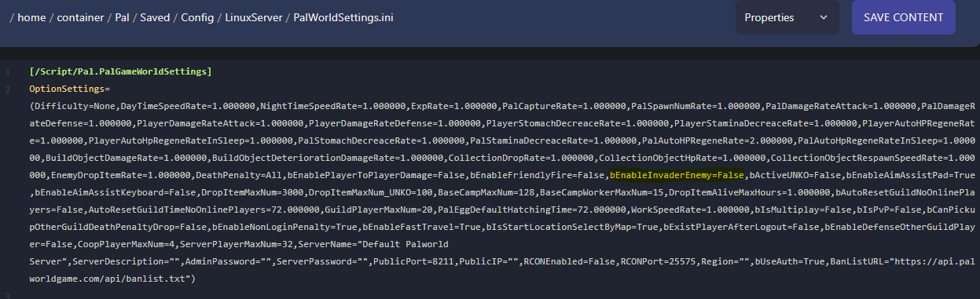Click the Difficulty=None setting
The image size is (980, 299).
pos(75,106)
